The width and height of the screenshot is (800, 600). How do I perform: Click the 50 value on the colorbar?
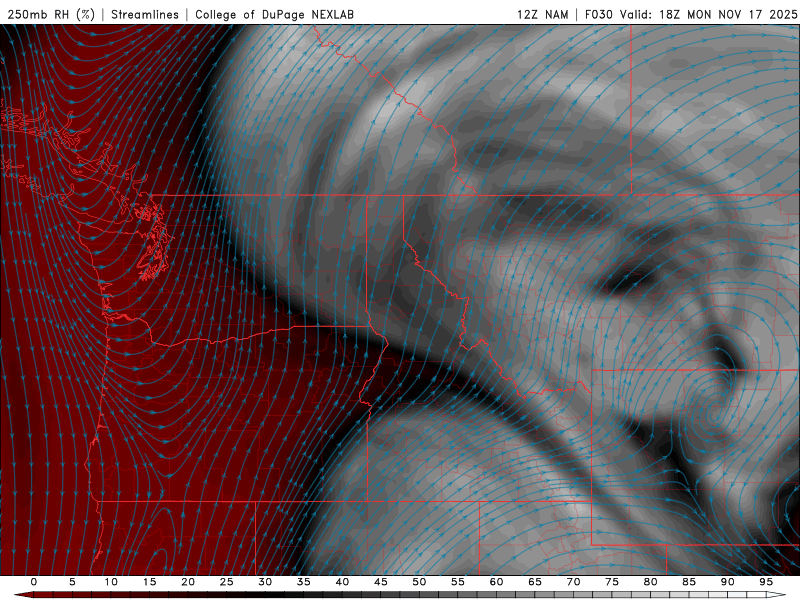[419, 582]
